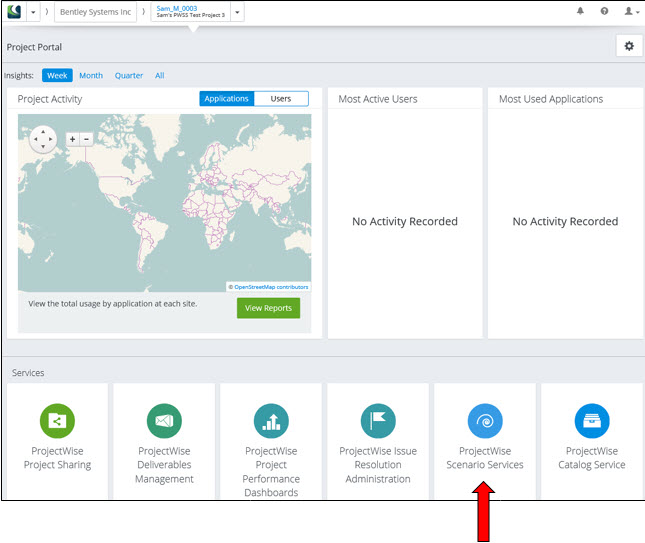
Task: Toggle Project Activity to Users
Action: click(281, 99)
